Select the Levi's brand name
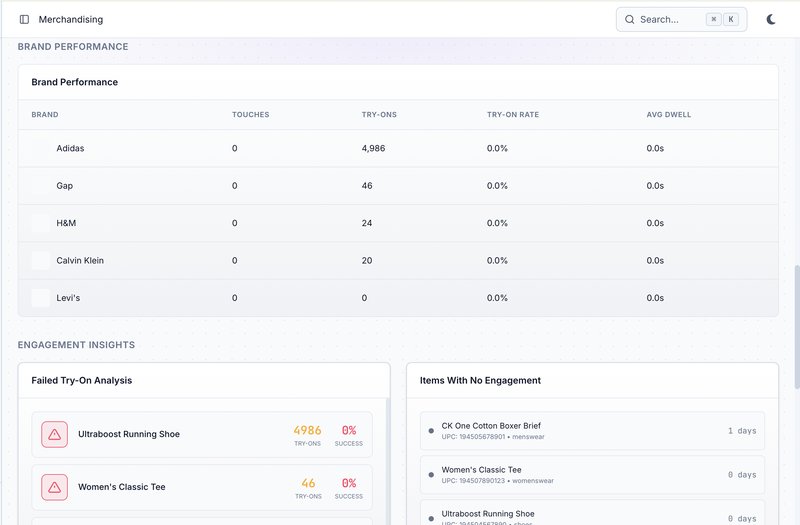Screen dimensions: 800x525 [68, 298]
